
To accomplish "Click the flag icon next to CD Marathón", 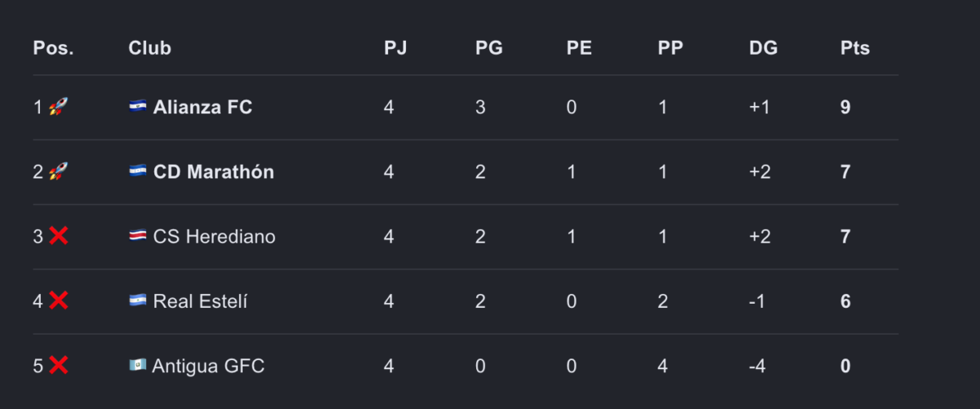I will coord(138,171).
